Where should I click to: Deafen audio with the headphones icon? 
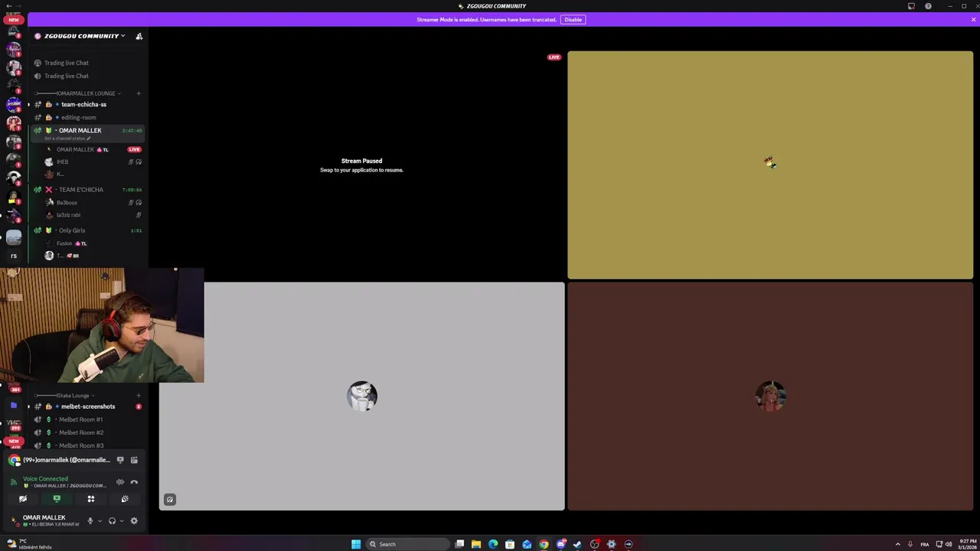click(x=112, y=521)
